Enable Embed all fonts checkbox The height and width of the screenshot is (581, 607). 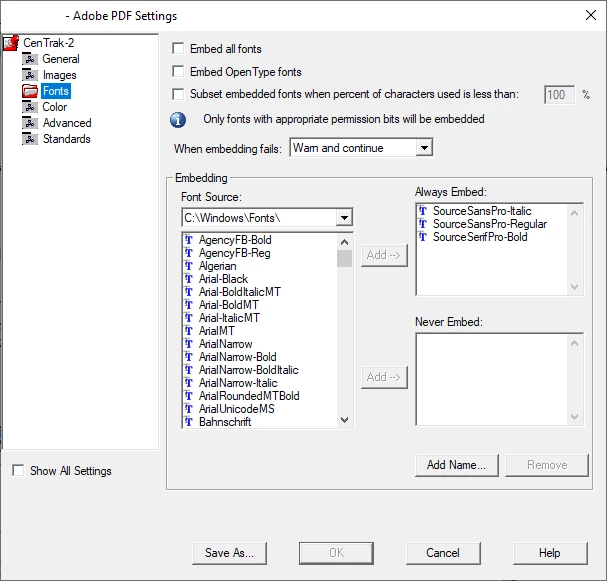point(178,49)
